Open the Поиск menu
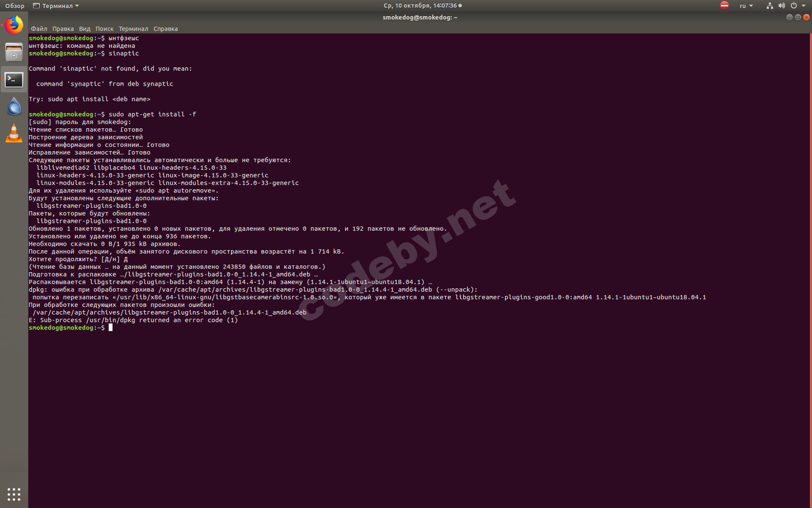This screenshot has width=812, height=508. pos(104,29)
